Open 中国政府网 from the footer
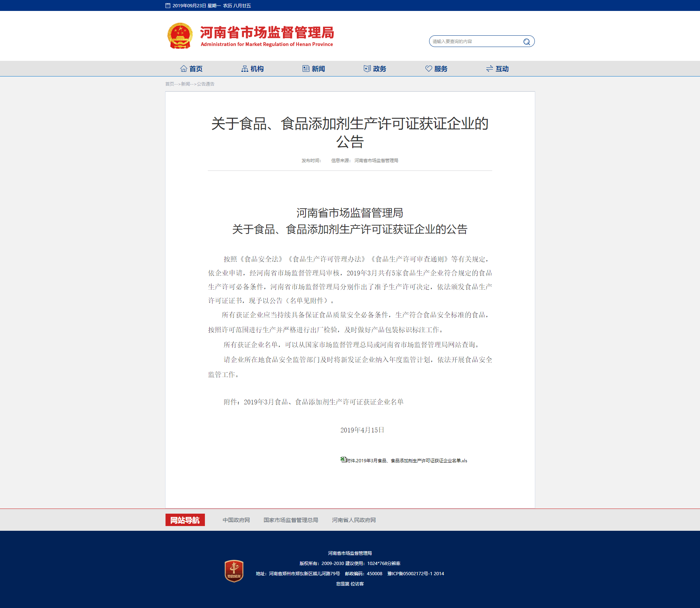The width and height of the screenshot is (700, 608). [x=236, y=520]
